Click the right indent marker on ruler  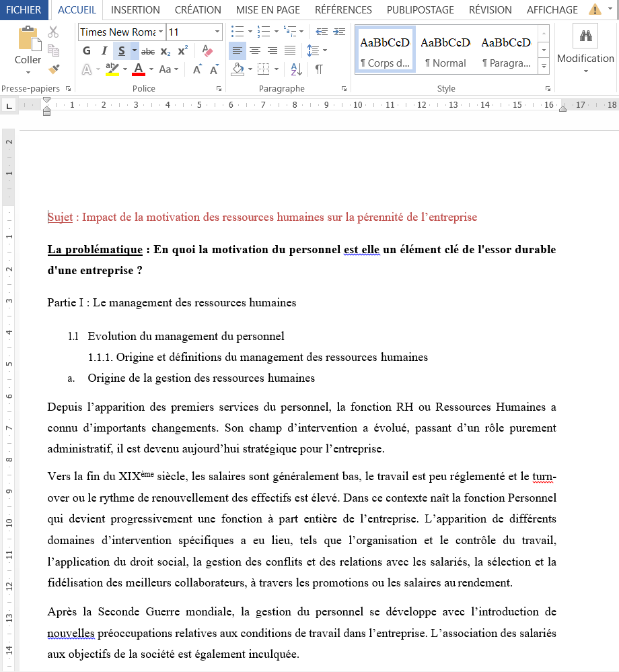pyautogui.click(x=563, y=110)
